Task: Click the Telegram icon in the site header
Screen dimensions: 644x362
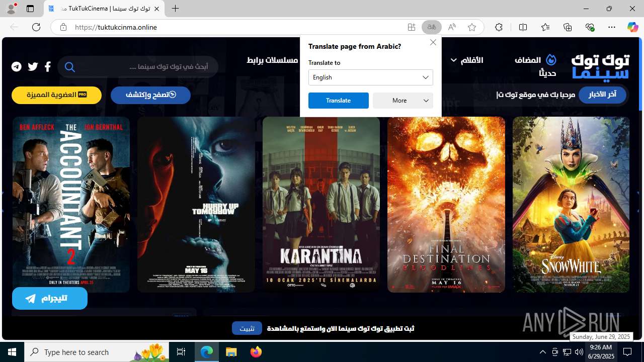Action: (17, 66)
